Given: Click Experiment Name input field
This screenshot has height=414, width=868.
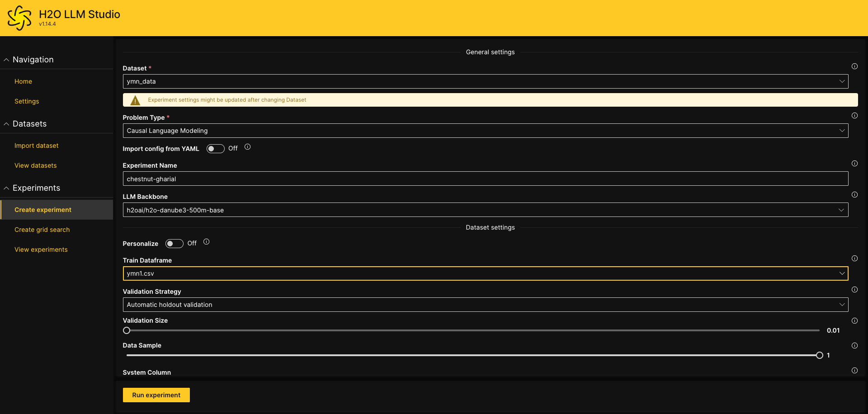Looking at the screenshot, I should click(x=486, y=179).
